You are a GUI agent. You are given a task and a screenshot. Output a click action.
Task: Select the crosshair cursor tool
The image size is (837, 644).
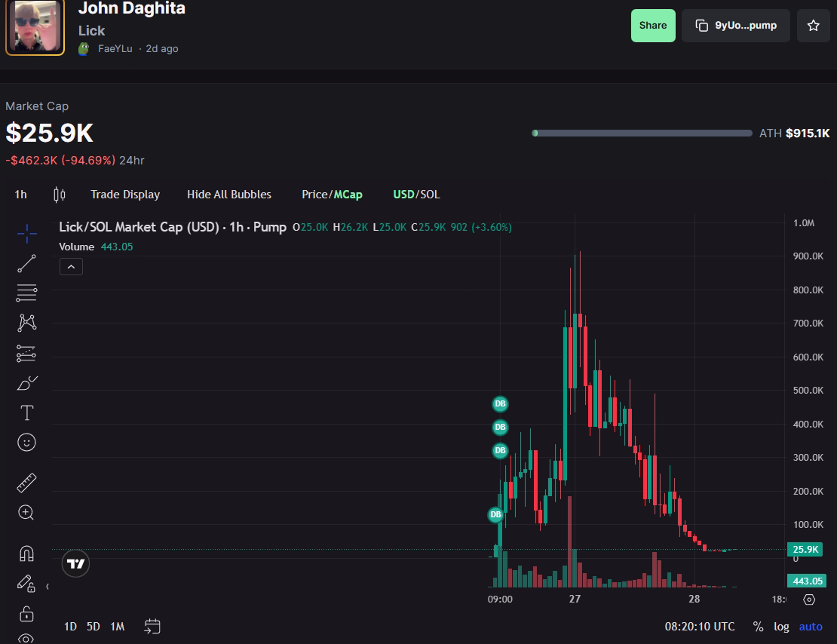26,234
